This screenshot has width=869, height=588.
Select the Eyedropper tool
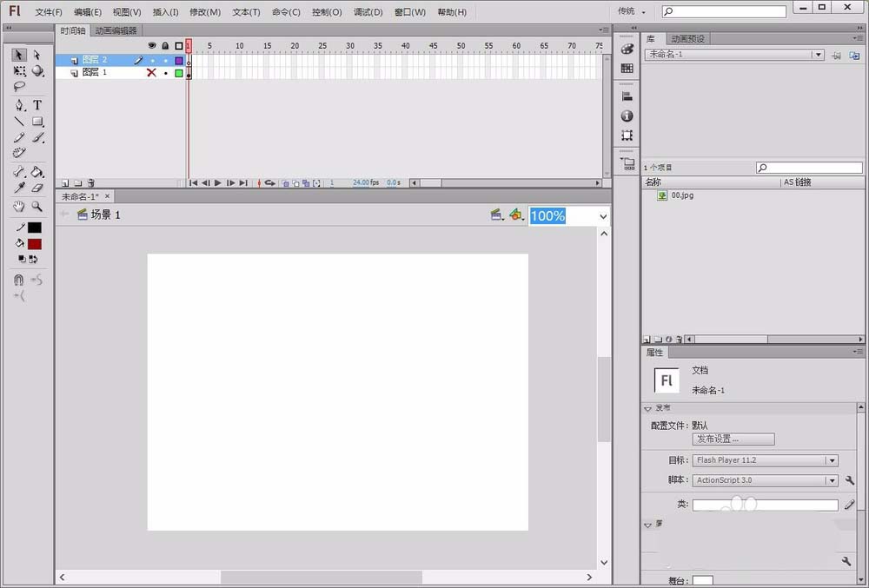tap(19, 188)
